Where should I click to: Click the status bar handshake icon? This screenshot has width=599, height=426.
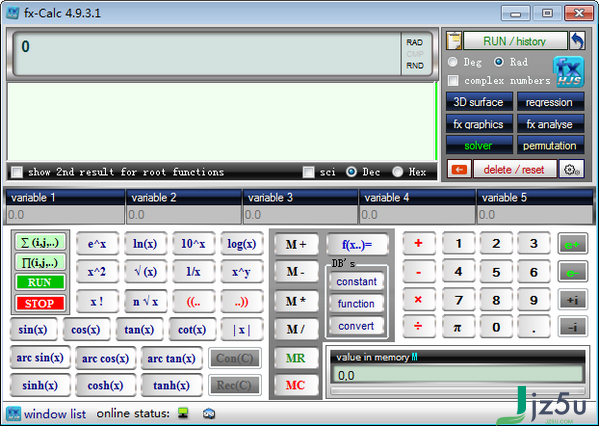click(x=209, y=413)
